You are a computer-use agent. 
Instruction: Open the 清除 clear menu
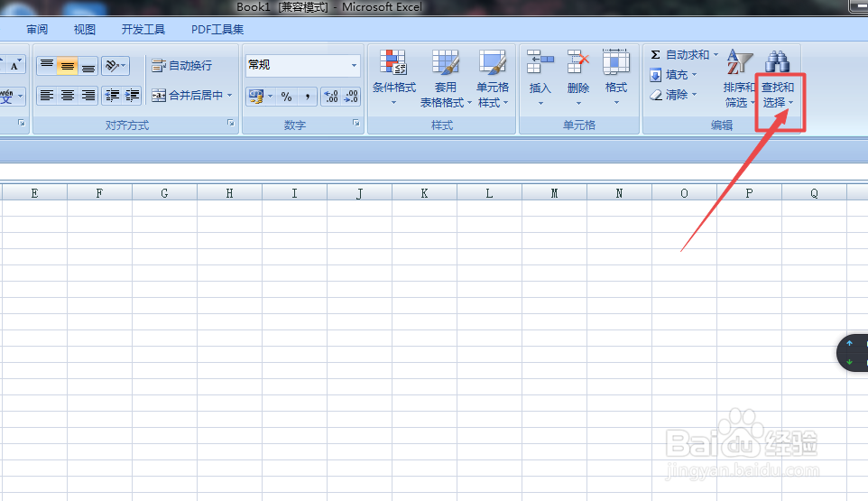click(673, 95)
